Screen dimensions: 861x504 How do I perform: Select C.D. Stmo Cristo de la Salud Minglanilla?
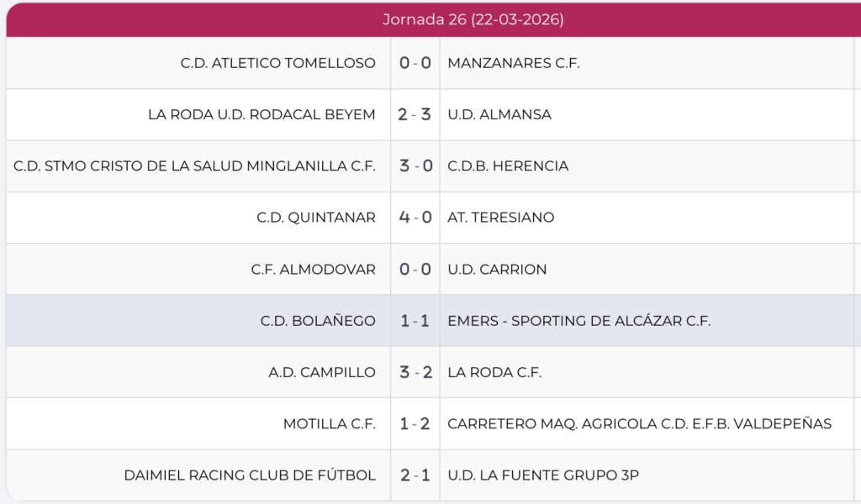point(194,166)
